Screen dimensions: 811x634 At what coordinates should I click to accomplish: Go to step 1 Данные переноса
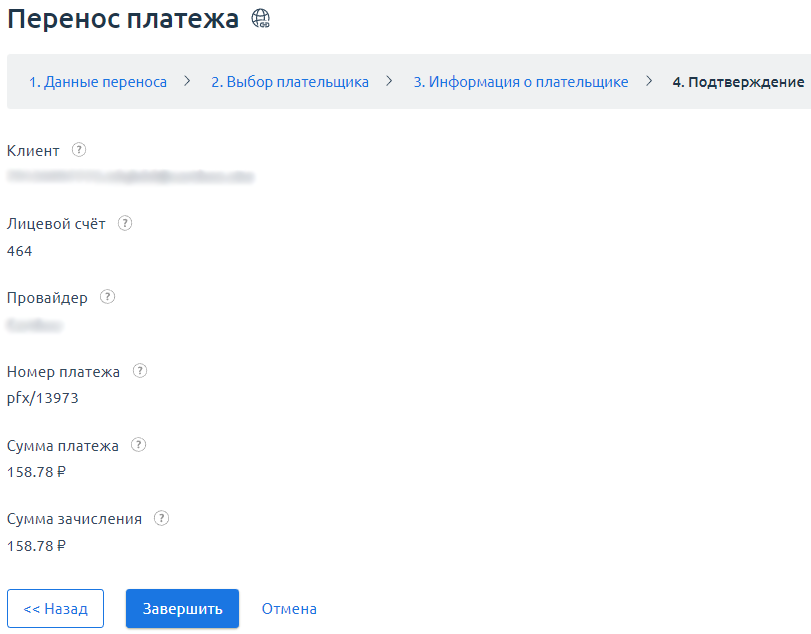coord(98,82)
